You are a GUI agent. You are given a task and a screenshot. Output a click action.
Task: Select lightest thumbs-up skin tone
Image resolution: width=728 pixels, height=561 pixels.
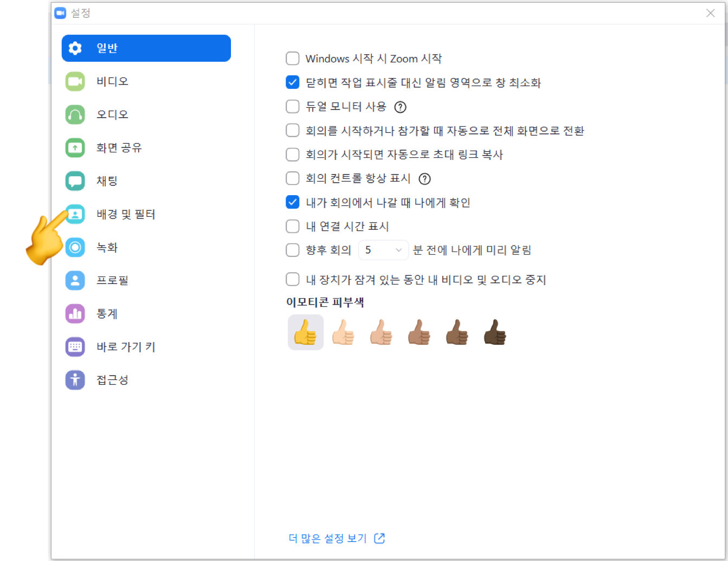click(343, 332)
